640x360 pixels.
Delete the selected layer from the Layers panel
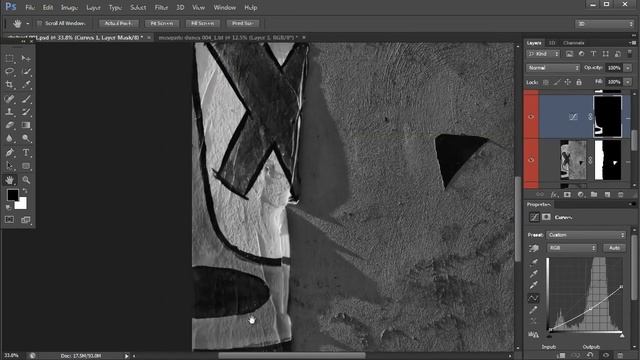620,195
